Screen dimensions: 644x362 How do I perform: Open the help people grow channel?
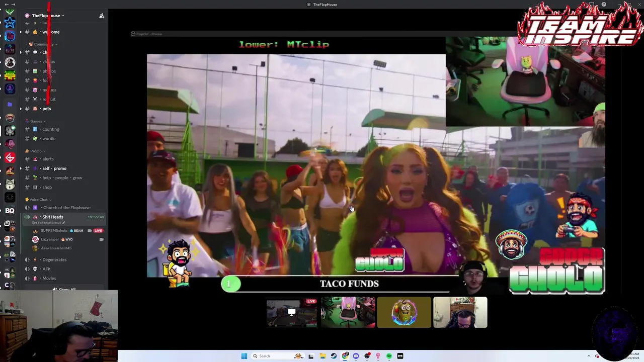point(63,177)
